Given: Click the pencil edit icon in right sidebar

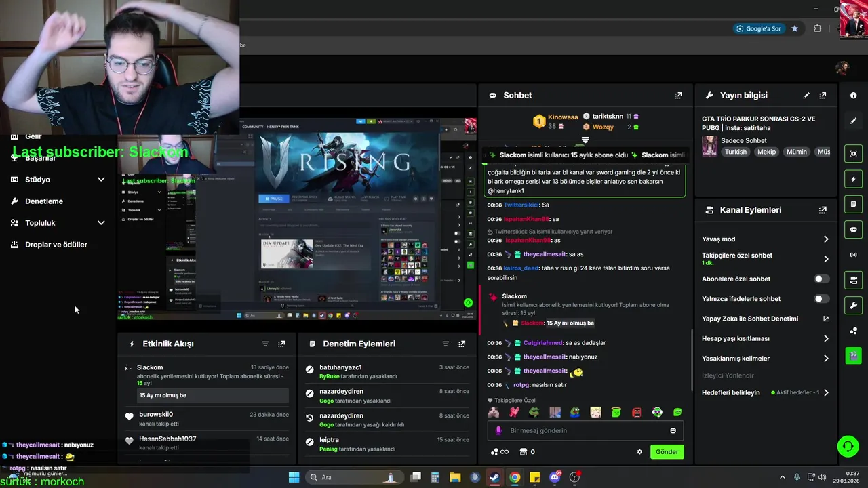Looking at the screenshot, I should click(853, 121).
